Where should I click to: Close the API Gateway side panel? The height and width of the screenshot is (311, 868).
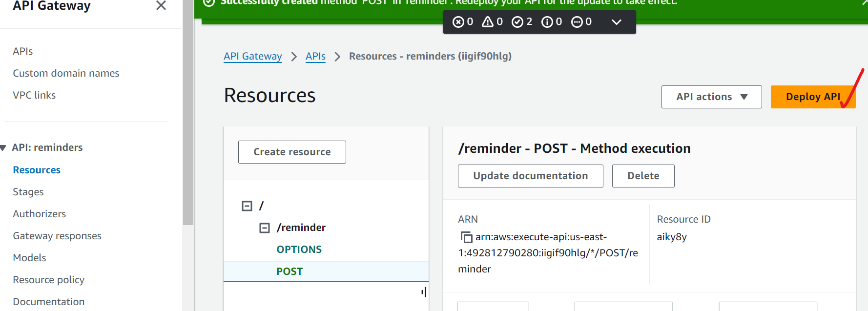pyautogui.click(x=161, y=6)
